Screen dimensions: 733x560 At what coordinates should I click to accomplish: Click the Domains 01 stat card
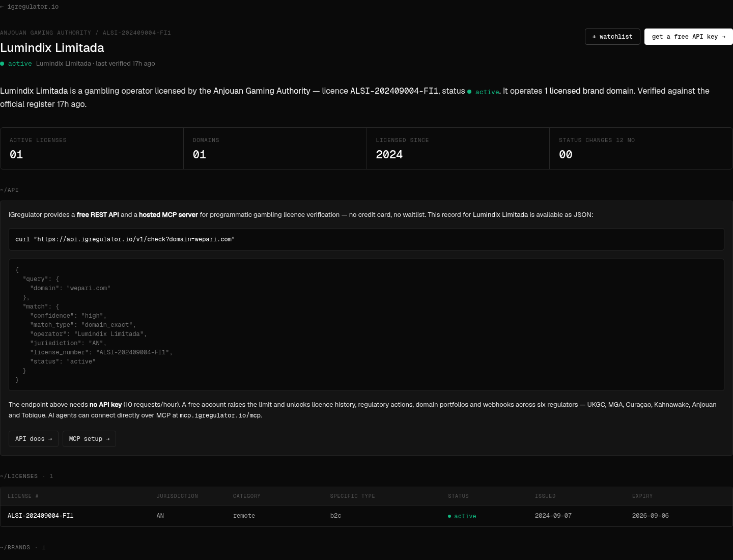click(275, 148)
